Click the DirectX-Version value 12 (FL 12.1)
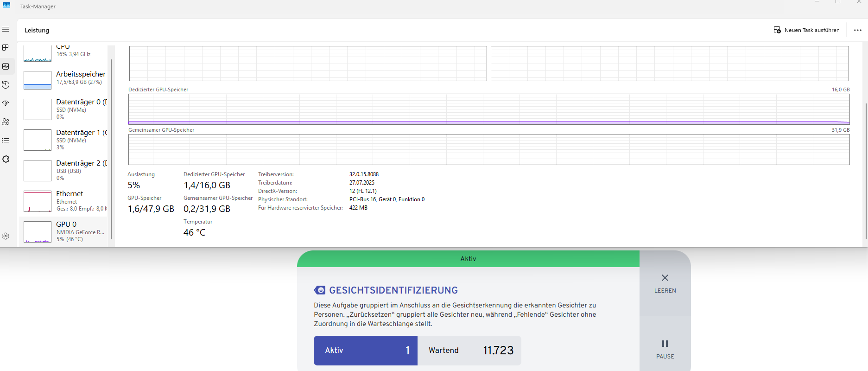 tap(363, 191)
